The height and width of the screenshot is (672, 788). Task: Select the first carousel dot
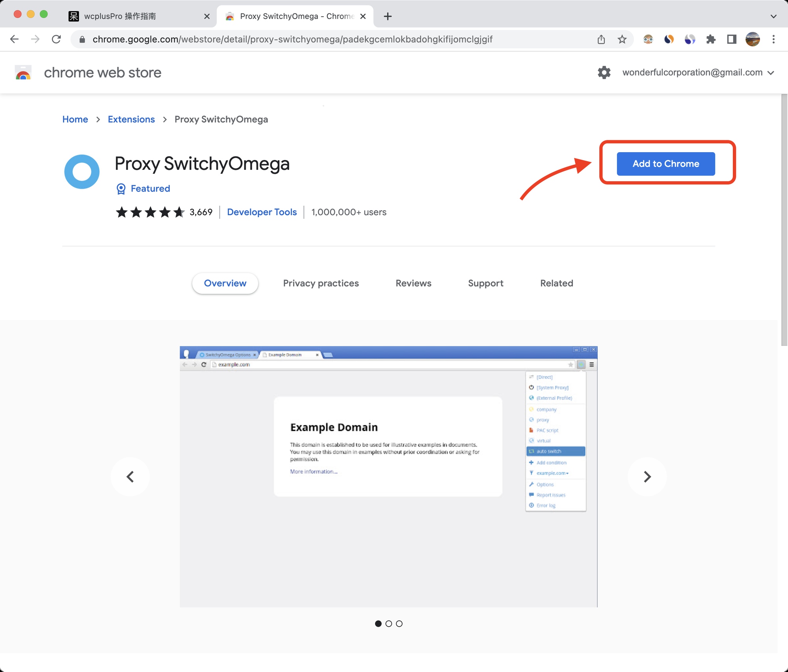coord(378,624)
